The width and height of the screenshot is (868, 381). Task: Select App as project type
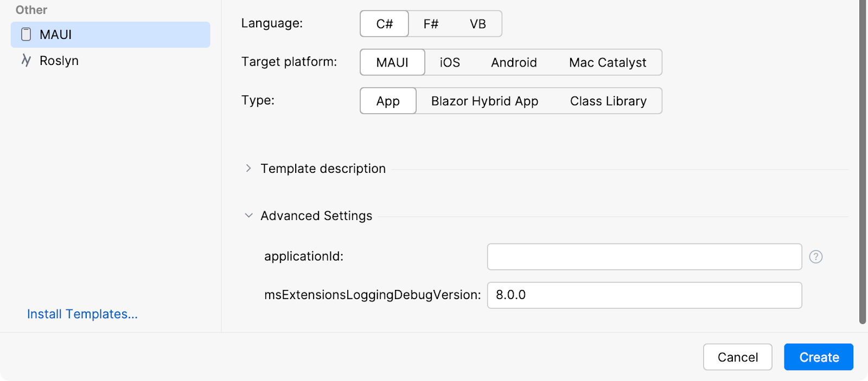[x=387, y=101]
